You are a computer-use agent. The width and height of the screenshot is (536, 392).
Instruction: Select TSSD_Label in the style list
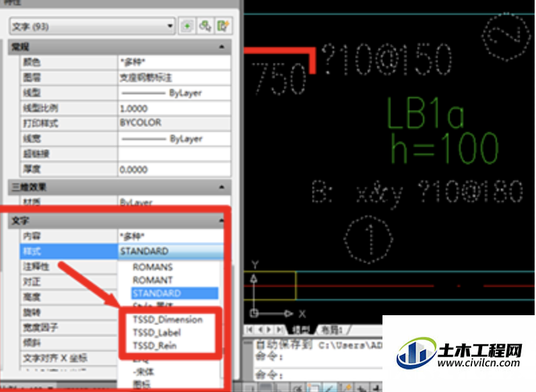(x=157, y=333)
